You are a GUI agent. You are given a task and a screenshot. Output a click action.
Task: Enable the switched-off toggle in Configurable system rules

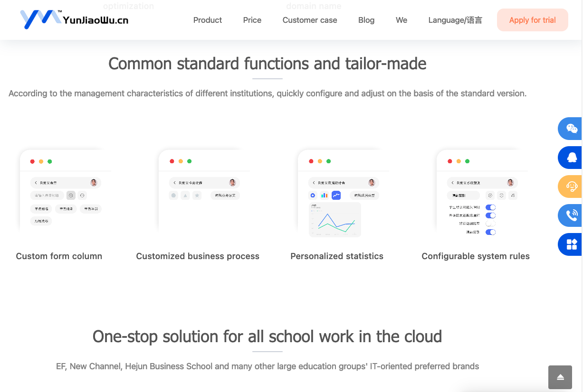(490, 224)
